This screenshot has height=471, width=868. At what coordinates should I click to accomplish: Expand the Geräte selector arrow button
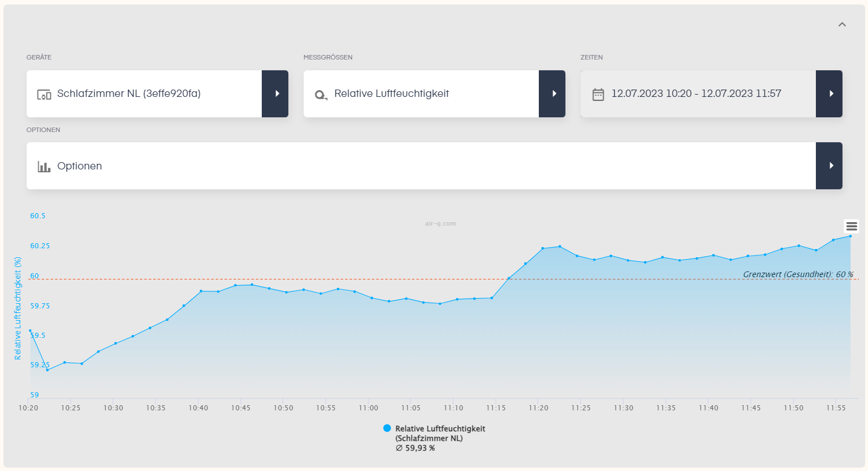275,94
